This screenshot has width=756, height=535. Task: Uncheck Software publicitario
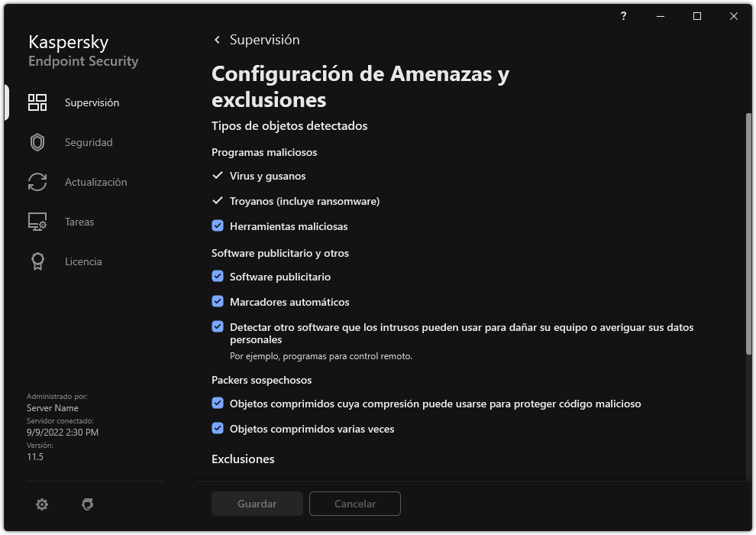(x=218, y=277)
